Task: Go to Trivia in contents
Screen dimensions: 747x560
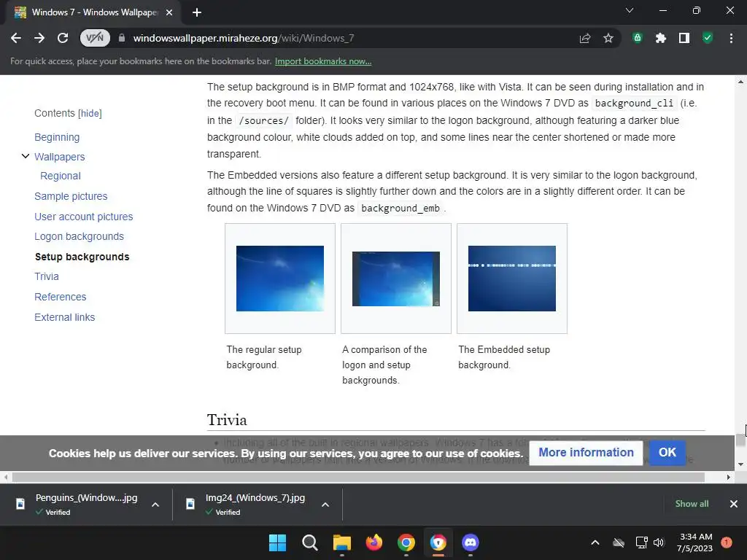Action: [47, 276]
